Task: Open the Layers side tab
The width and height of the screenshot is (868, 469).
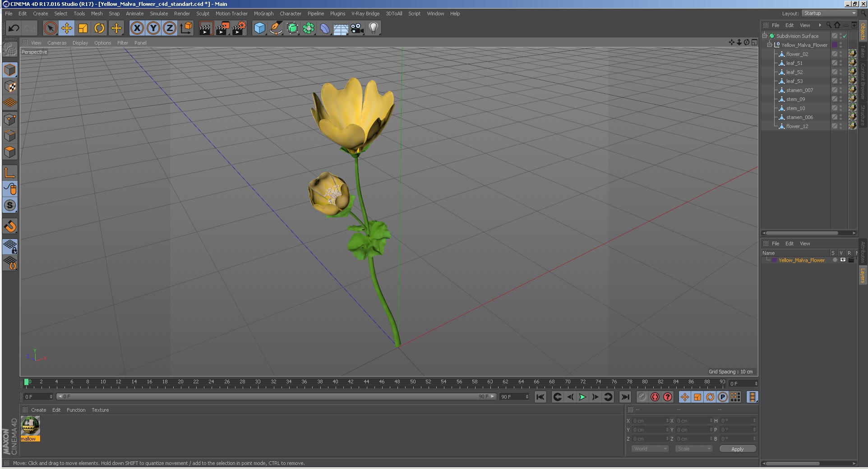Action: point(863,275)
